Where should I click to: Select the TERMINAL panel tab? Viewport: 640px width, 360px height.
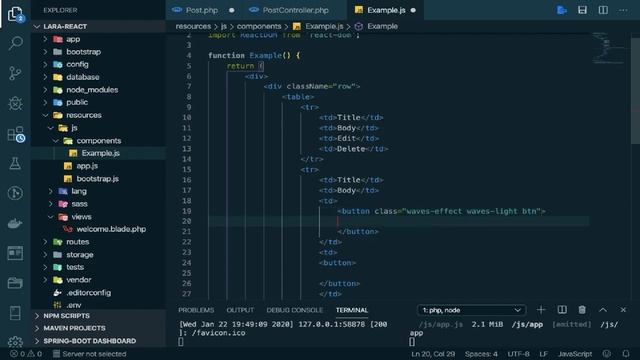352,310
